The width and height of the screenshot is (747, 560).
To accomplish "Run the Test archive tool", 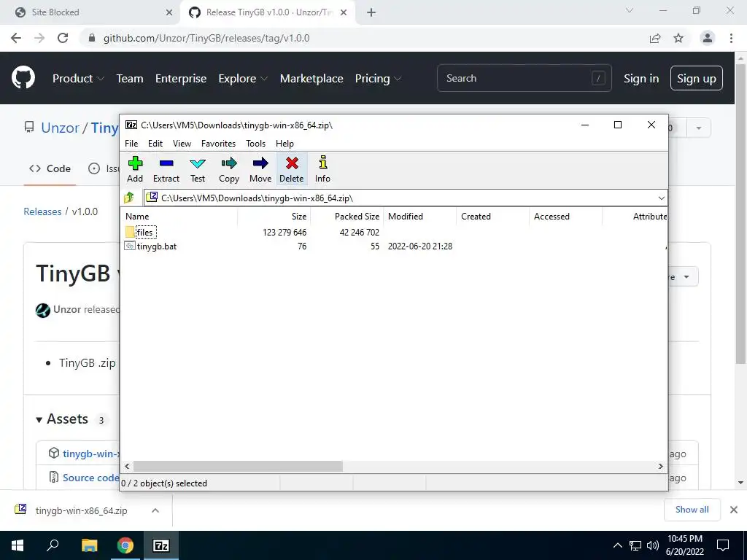I will pos(198,169).
